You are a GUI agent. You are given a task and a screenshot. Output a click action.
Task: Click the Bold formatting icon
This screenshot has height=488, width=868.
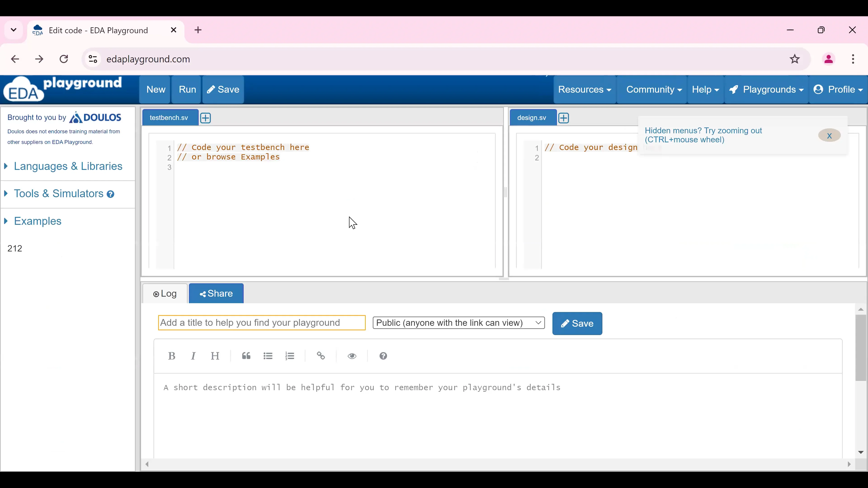pos(172,356)
